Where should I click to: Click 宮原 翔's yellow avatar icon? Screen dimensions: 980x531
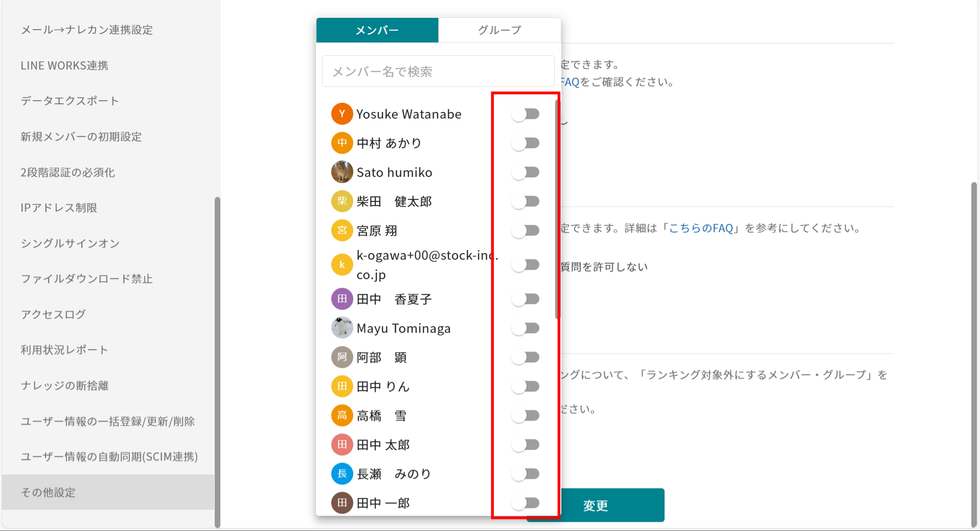point(342,230)
